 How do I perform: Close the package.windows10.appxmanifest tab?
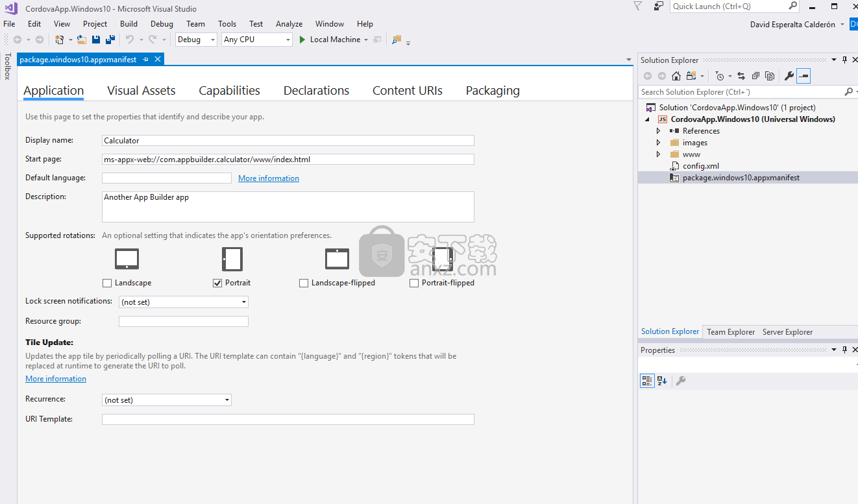[158, 59]
